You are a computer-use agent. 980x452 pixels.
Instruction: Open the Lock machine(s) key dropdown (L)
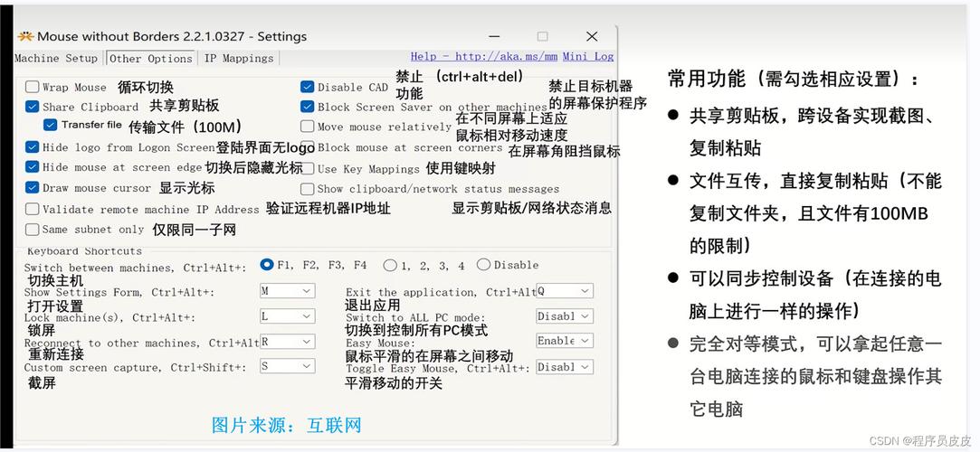click(x=288, y=316)
